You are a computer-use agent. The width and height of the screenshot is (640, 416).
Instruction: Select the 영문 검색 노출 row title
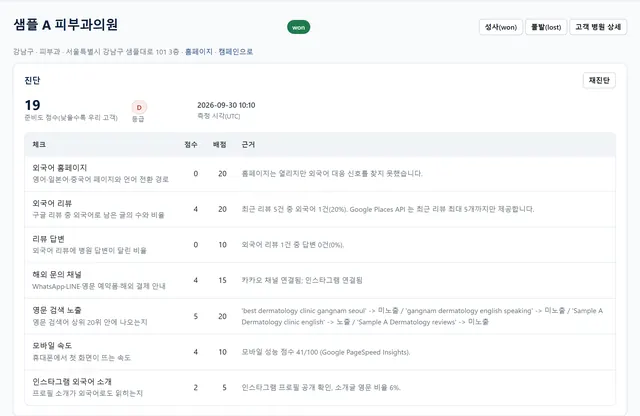click(57, 310)
